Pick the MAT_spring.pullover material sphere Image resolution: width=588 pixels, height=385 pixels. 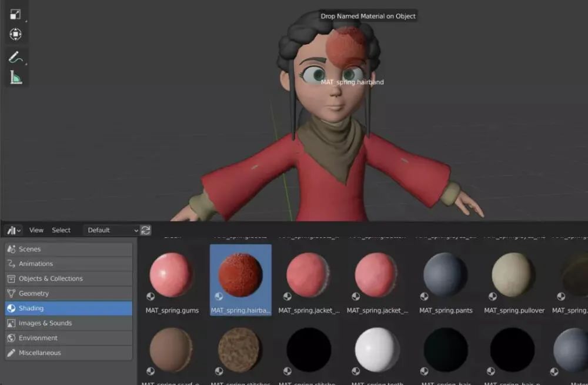[x=514, y=276]
